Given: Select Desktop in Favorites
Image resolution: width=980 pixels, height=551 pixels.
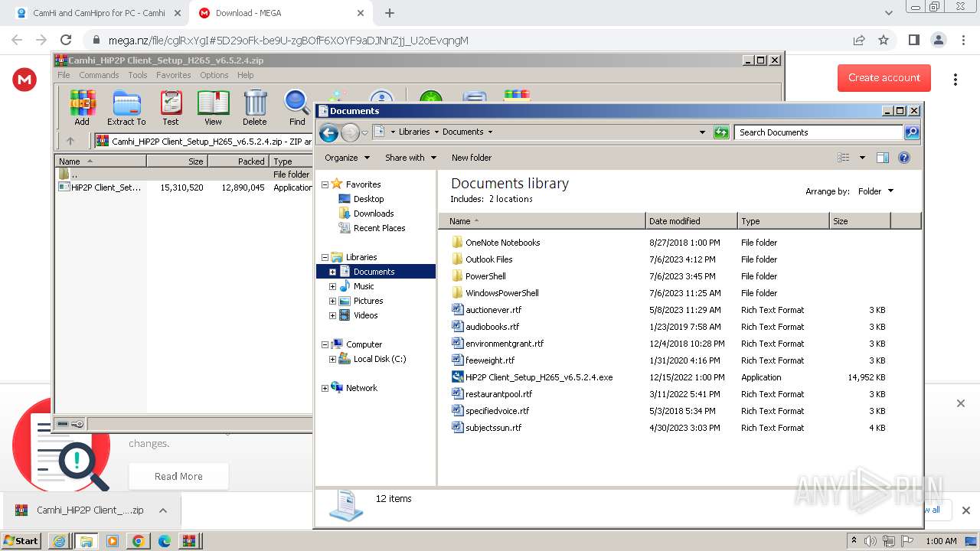Looking at the screenshot, I should (368, 199).
